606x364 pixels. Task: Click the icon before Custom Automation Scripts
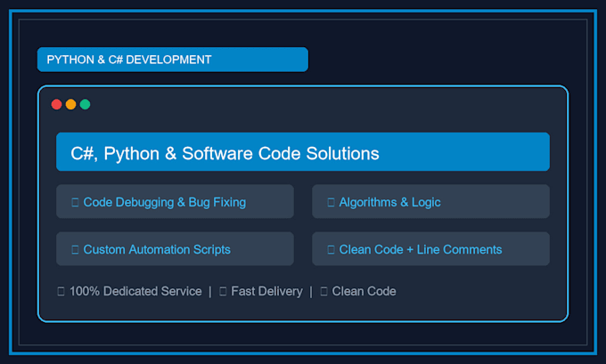pyautogui.click(x=76, y=250)
